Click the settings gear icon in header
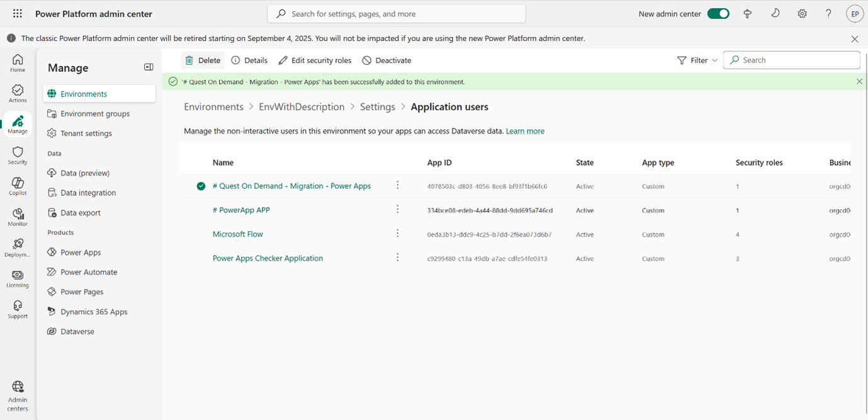 pyautogui.click(x=802, y=14)
